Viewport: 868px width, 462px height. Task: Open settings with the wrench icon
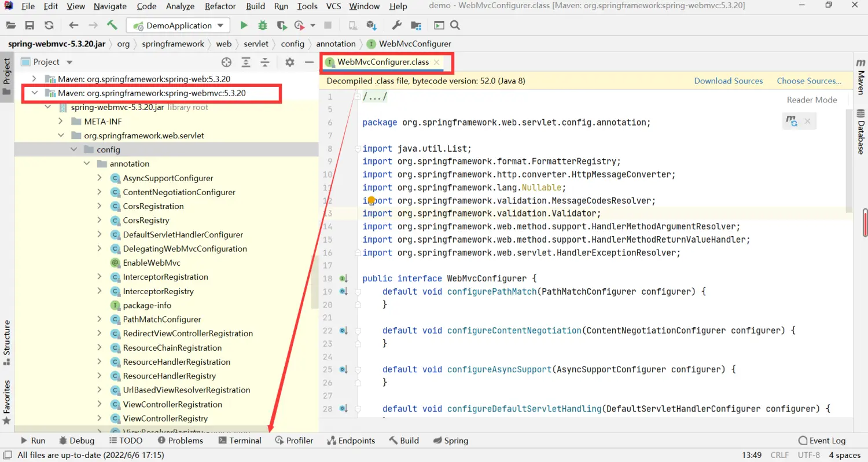pyautogui.click(x=397, y=25)
